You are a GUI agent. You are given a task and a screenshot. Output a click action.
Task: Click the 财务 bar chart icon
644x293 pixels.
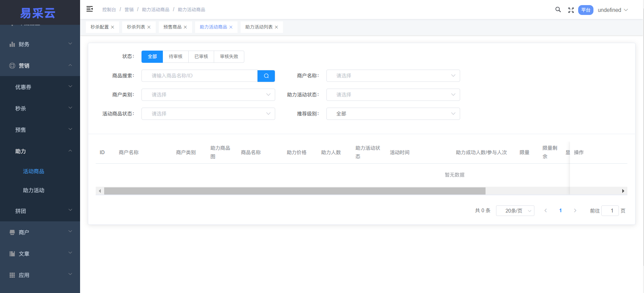(12, 44)
